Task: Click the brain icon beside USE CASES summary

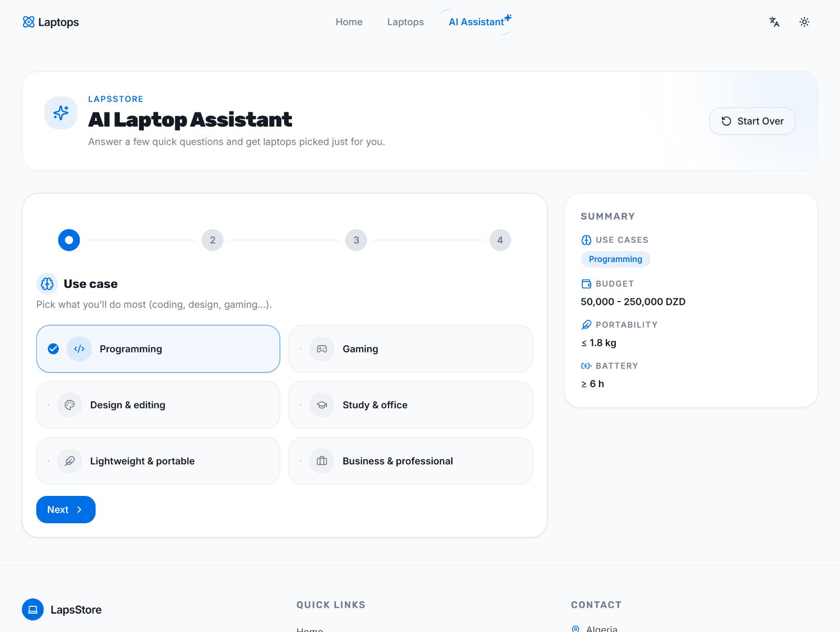Action: coord(586,240)
